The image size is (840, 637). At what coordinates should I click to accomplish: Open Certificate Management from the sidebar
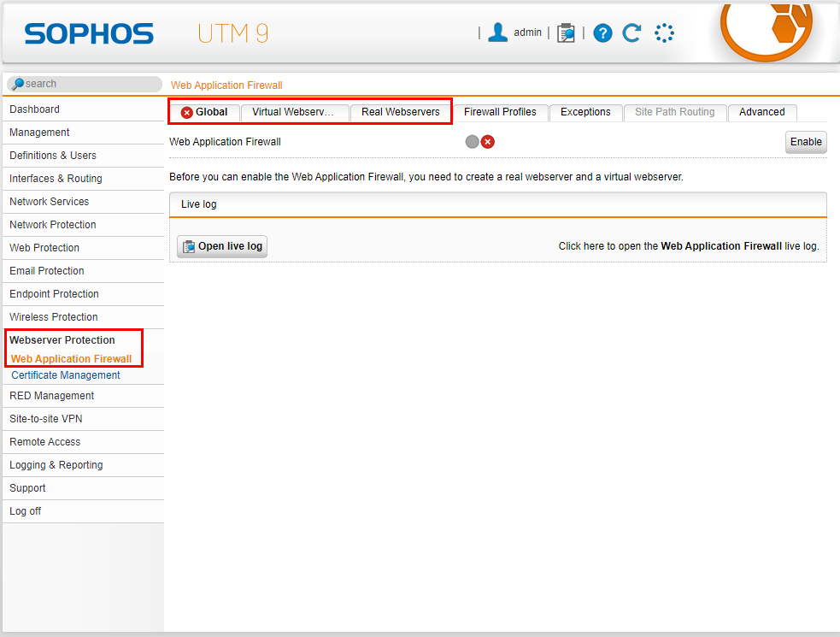tap(65, 375)
